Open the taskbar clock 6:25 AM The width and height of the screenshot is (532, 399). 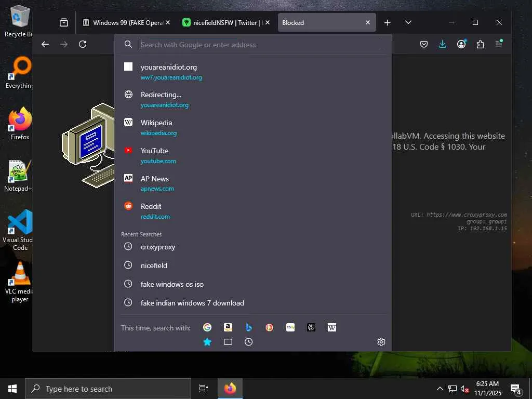pyautogui.click(x=487, y=389)
